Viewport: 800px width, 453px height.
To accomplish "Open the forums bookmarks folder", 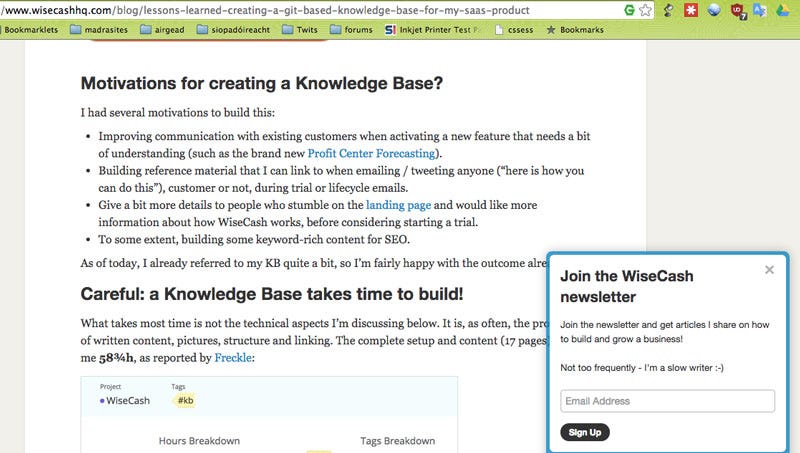I will (352, 30).
